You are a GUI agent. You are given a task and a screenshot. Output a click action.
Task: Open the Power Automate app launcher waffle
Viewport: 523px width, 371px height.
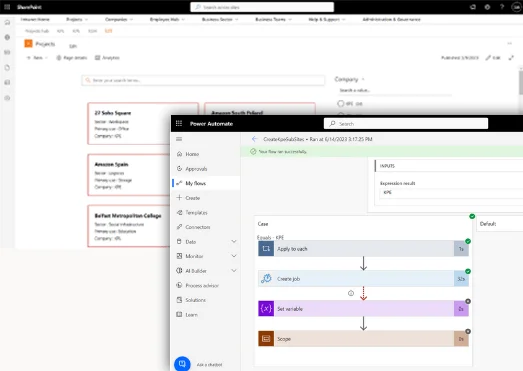coord(179,123)
